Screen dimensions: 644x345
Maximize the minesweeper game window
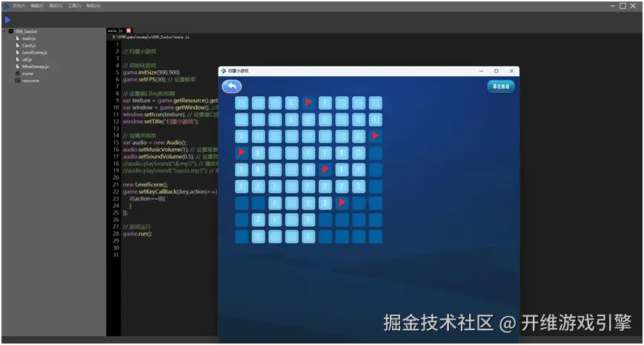click(x=496, y=71)
